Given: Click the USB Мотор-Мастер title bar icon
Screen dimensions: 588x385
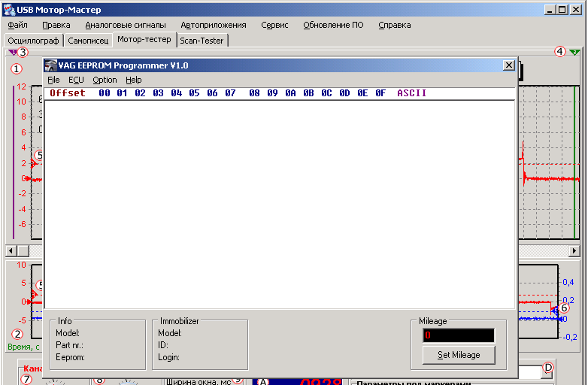Looking at the screenshot, I should [9, 9].
